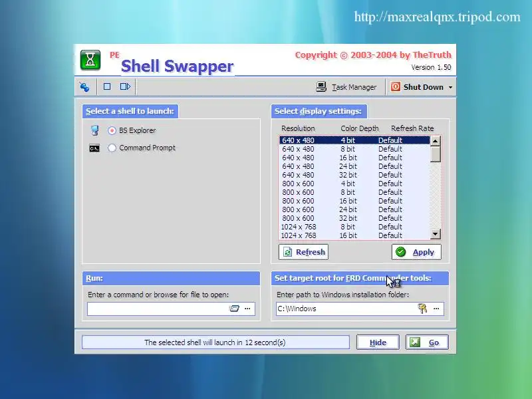Click the Run: section header
Image resolution: width=532 pixels, height=399 pixels.
(171, 278)
